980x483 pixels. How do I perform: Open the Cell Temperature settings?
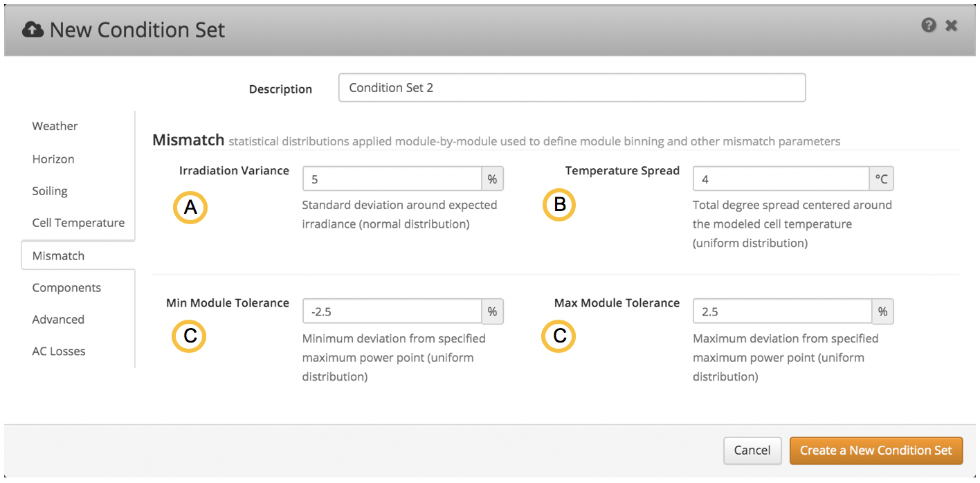78,222
